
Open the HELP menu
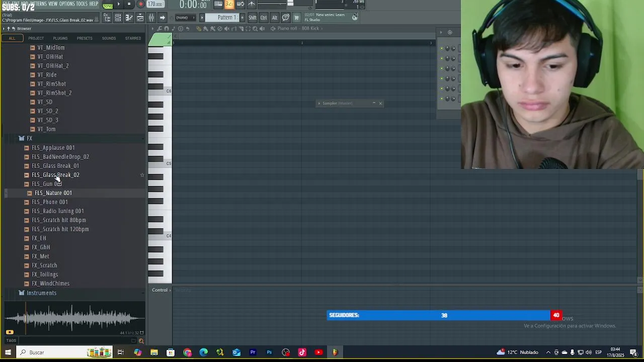tap(94, 4)
